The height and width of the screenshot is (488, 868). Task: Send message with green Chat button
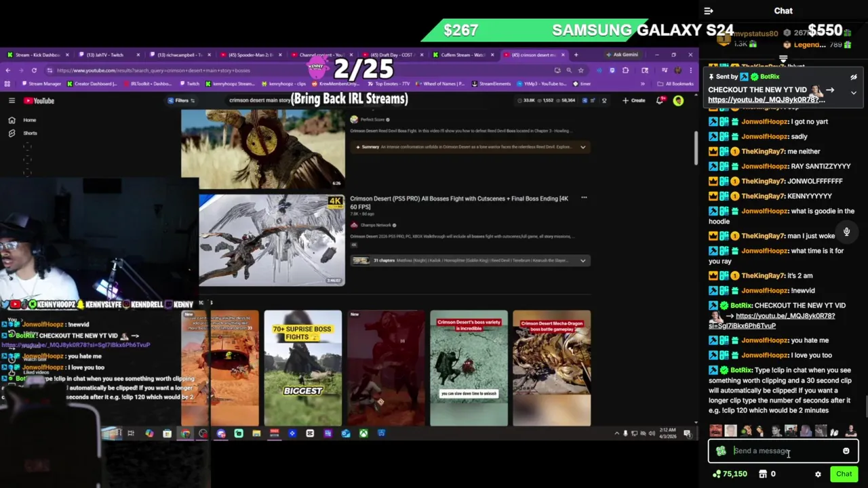click(x=844, y=474)
